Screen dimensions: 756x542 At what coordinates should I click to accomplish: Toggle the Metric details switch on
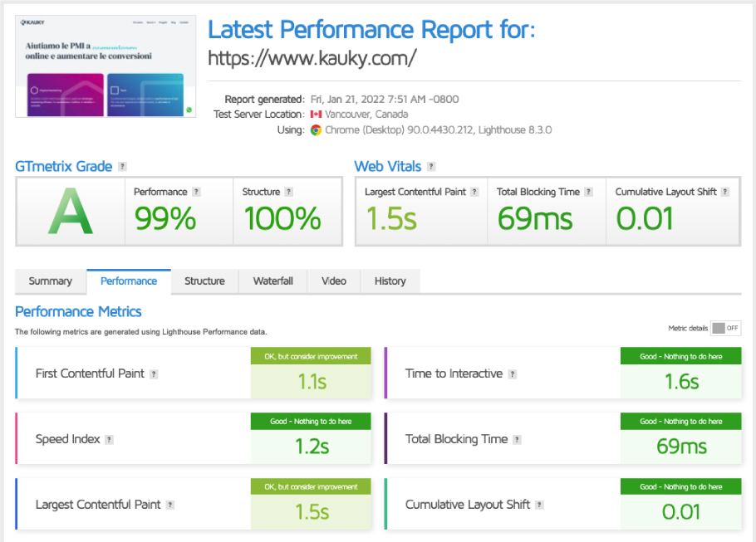[x=725, y=328]
